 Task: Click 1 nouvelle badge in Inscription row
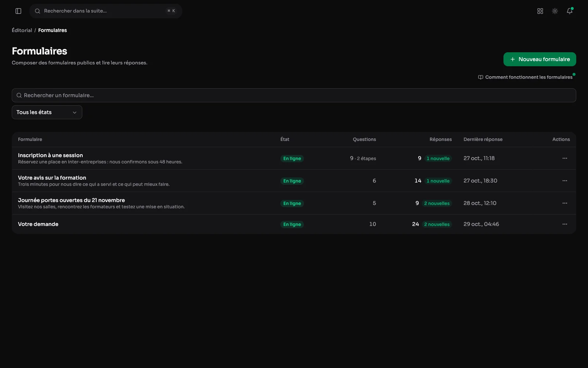point(438,159)
